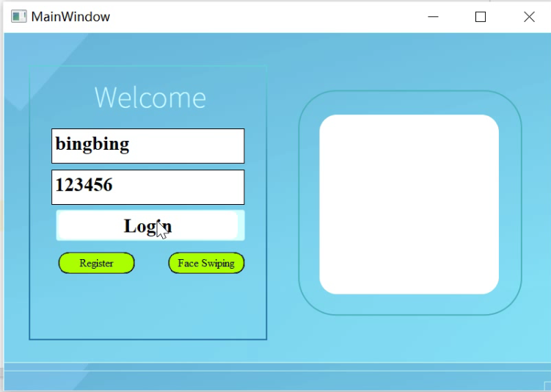Maximize the MainWindow window

coord(481,17)
